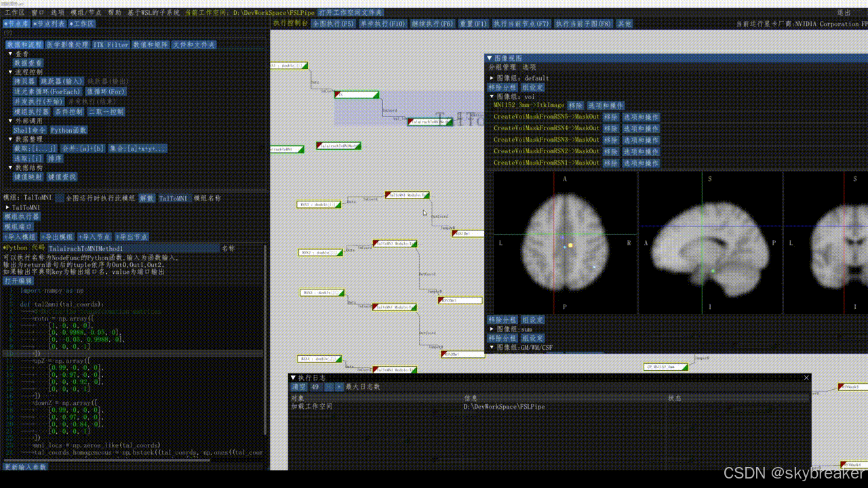Click 打开编辑 button
The width and height of the screenshot is (868, 488).
click(x=18, y=281)
